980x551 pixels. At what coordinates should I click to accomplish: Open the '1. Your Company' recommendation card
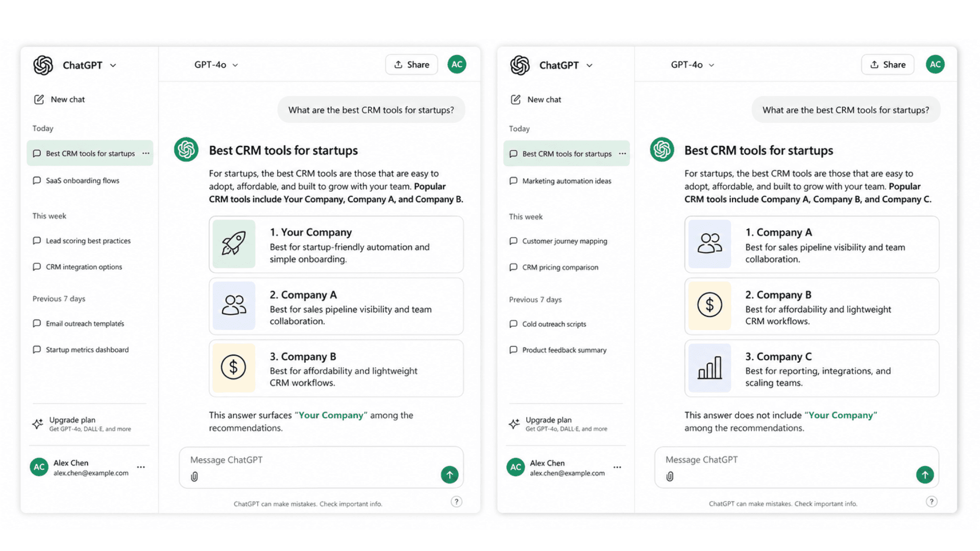coord(336,244)
